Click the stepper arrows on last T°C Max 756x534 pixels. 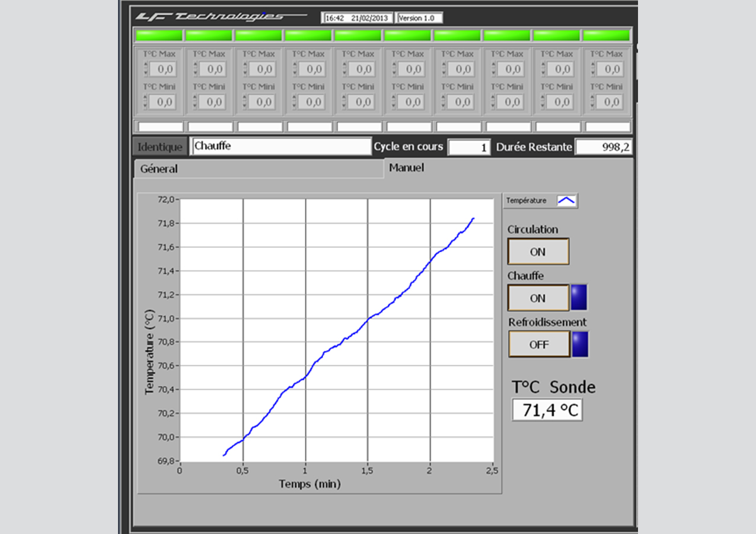click(593, 69)
